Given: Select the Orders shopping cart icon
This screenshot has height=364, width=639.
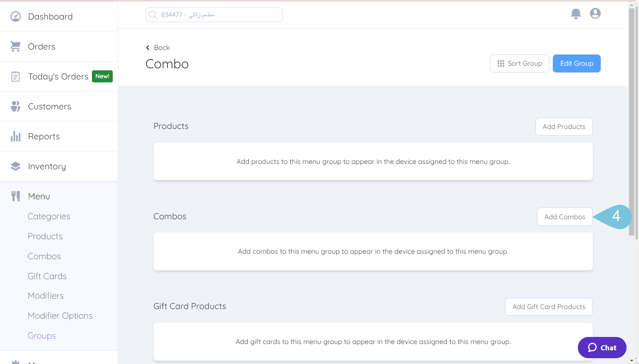Looking at the screenshot, I should pyautogui.click(x=15, y=46).
